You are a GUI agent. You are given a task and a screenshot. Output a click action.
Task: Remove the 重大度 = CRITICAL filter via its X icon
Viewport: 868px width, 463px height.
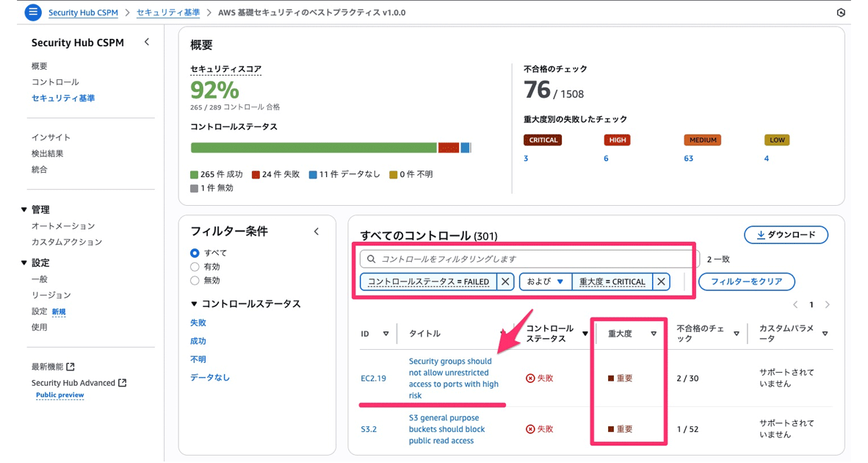[660, 281]
